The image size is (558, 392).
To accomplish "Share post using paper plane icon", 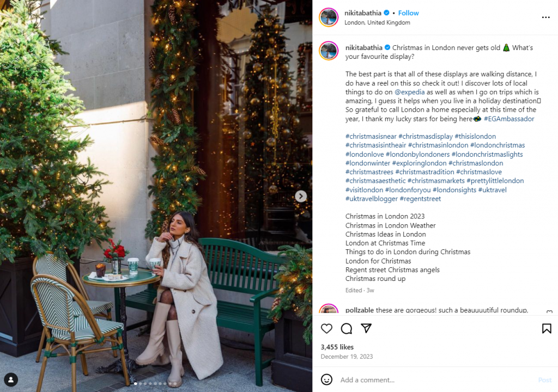I will (366, 328).
